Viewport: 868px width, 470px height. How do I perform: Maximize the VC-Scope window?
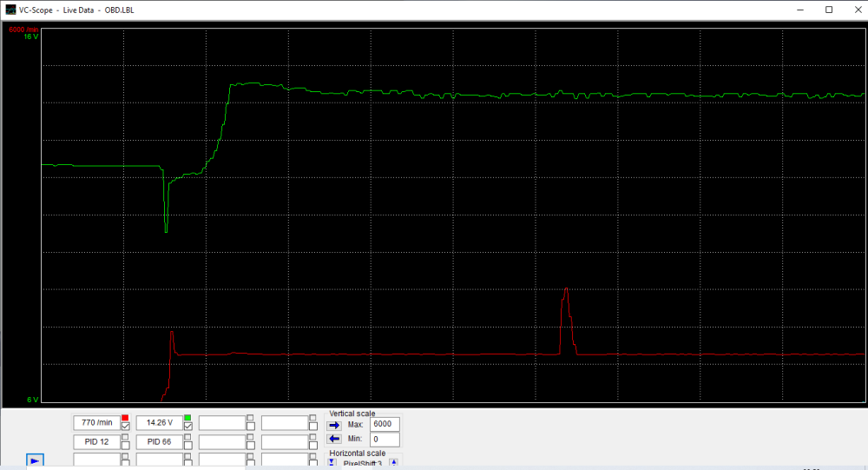pyautogui.click(x=829, y=10)
